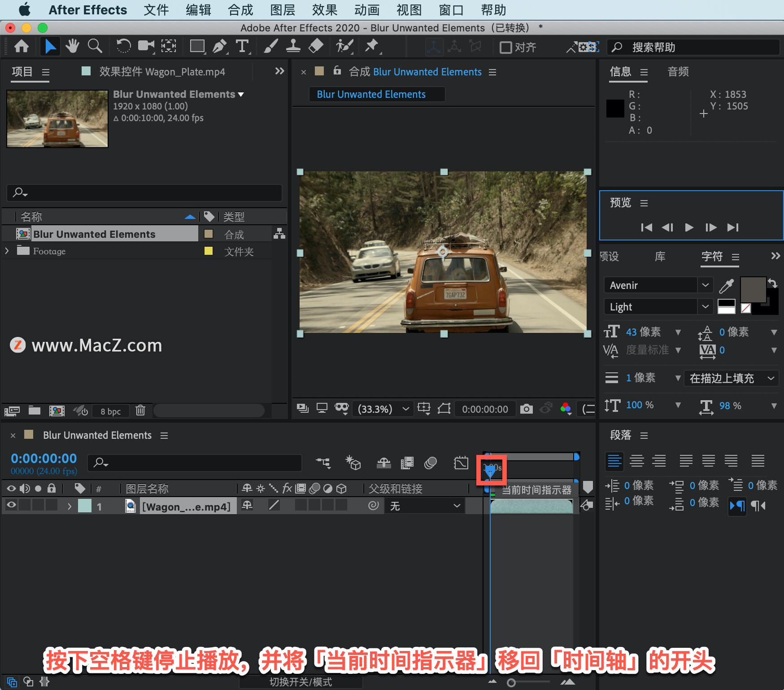
Task: Click the Blur Unwanted Elements composition thumbnail
Action: [57, 119]
